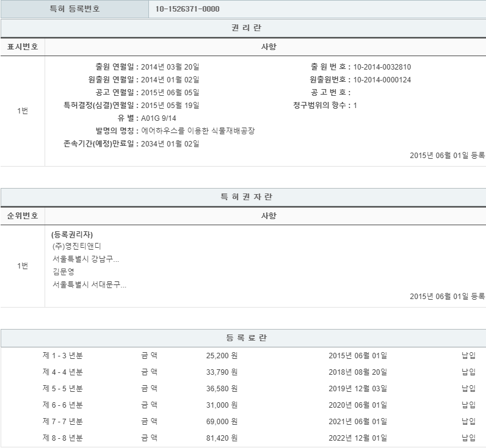Select expiration date 2034년 01월 02일
Screen dimensions: 486x448
tap(170, 143)
